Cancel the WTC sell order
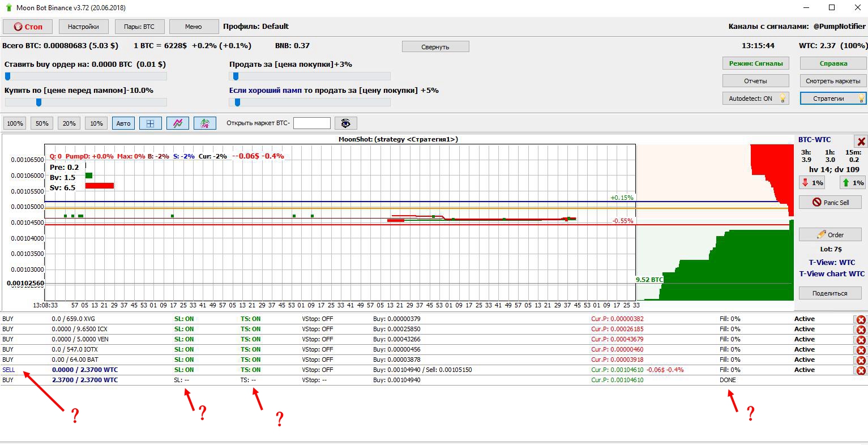The height and width of the screenshot is (445, 868). pos(861,370)
